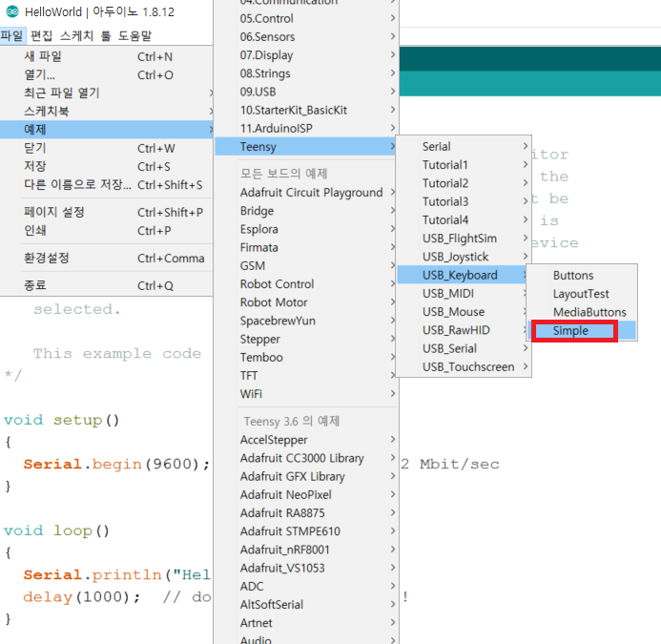The height and width of the screenshot is (644, 661).
Task: Open the LayoutTest example sketch
Action: (582, 294)
